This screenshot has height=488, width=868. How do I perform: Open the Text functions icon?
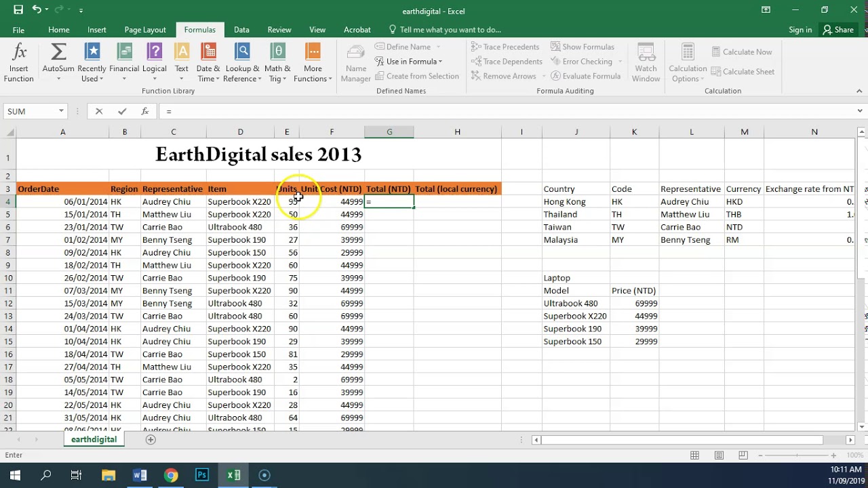182,52
